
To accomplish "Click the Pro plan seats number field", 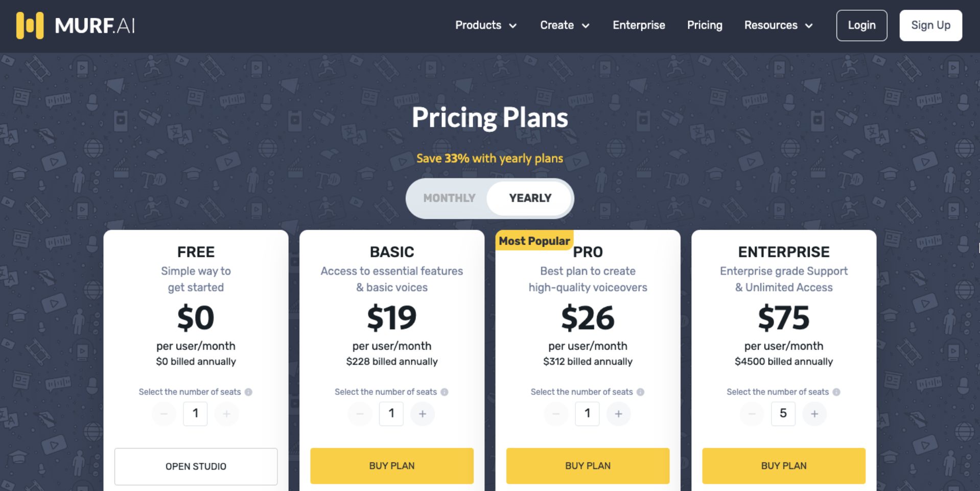I will click(587, 414).
